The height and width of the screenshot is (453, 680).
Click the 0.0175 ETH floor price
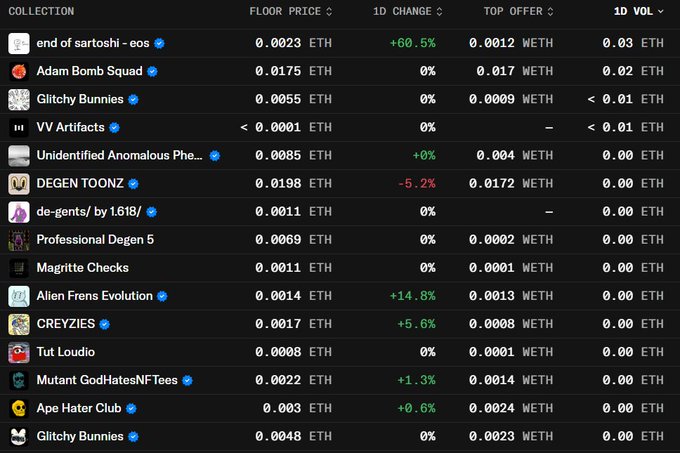coord(293,71)
